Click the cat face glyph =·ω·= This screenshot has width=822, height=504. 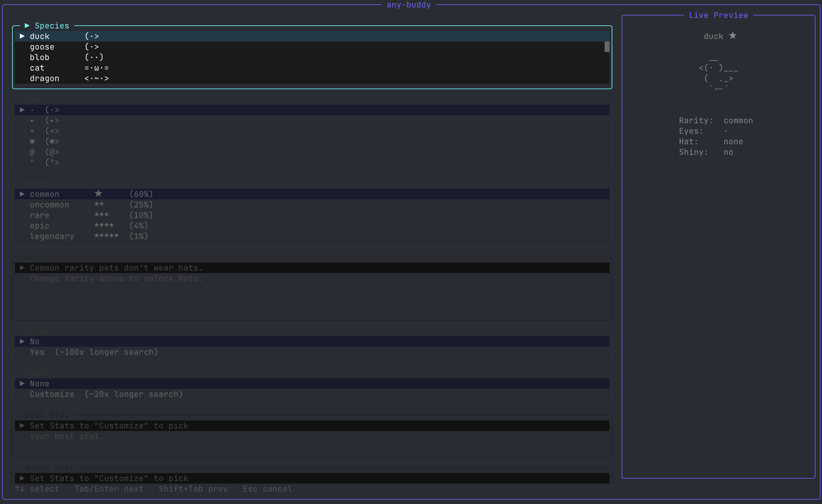[x=96, y=68]
